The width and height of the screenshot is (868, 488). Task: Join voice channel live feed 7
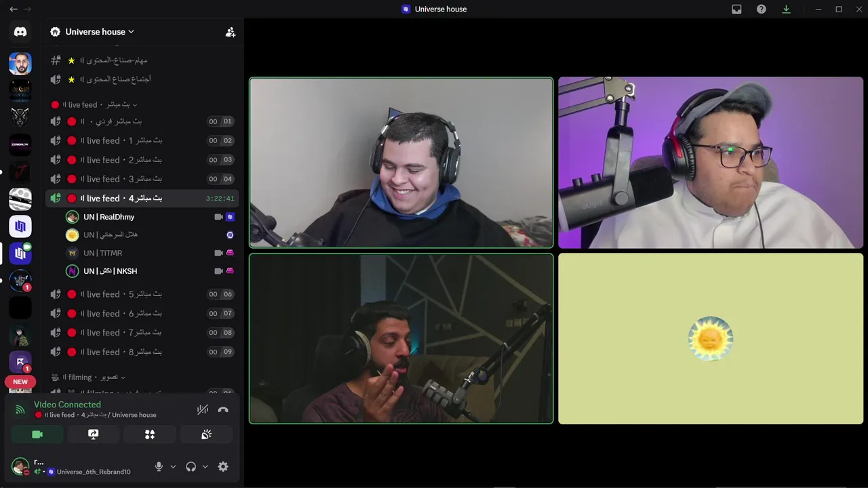click(142, 333)
